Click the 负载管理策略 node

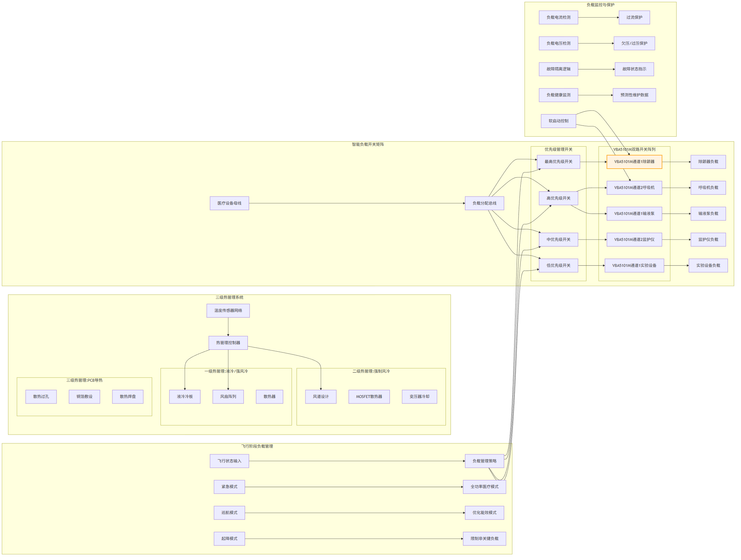(x=484, y=461)
